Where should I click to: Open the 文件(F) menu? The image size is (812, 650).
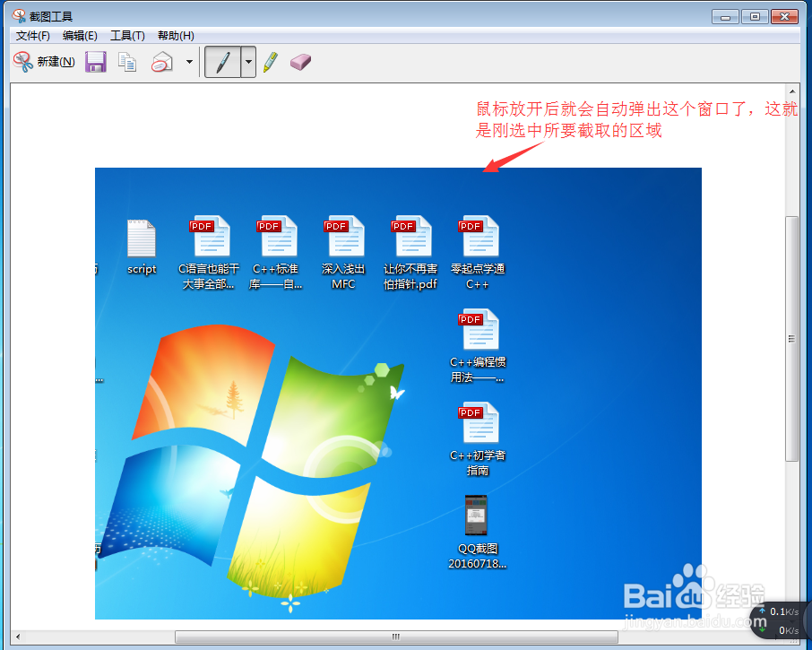33,36
